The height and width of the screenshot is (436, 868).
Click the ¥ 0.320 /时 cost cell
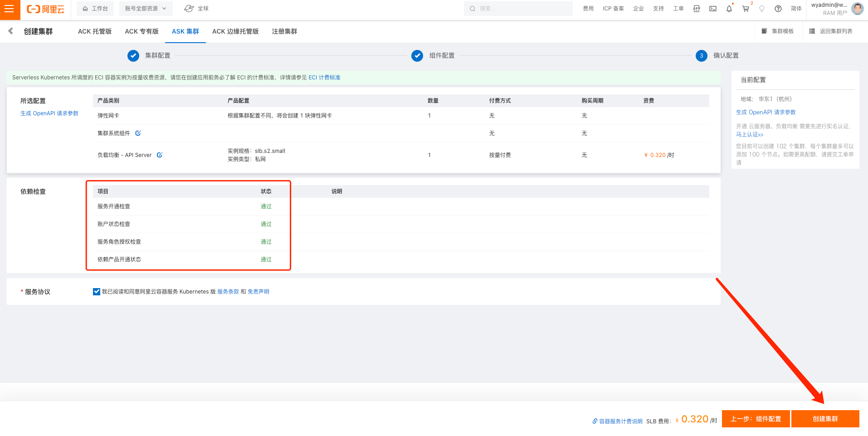(x=659, y=155)
